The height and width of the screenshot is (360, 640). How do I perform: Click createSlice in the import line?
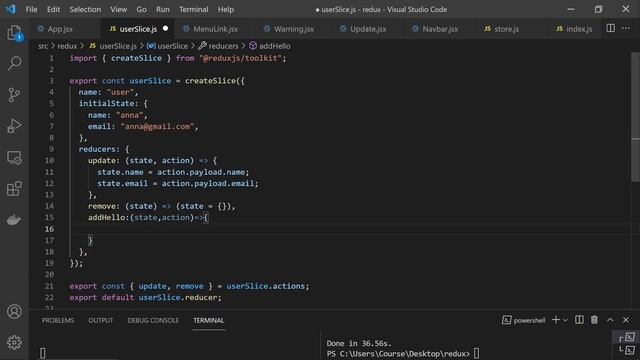(136, 58)
